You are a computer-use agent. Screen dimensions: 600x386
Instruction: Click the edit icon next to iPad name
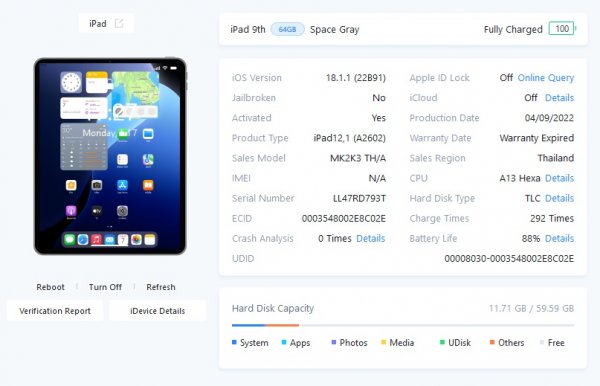(x=119, y=23)
